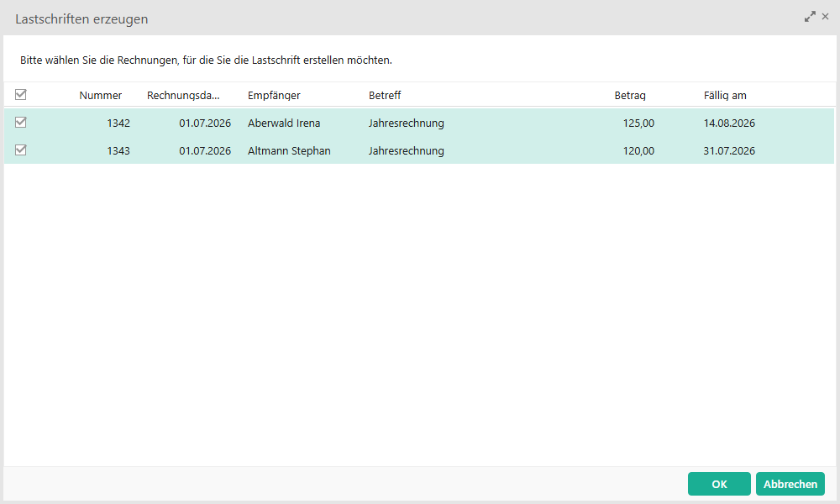Sort by the Nummer column header
The height and width of the screenshot is (504, 840).
point(101,95)
